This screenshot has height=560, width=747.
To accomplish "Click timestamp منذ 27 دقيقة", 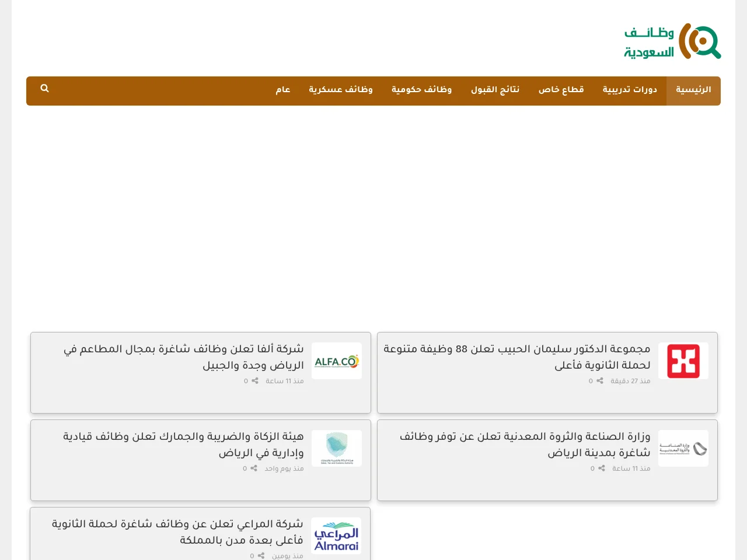I will tap(630, 381).
